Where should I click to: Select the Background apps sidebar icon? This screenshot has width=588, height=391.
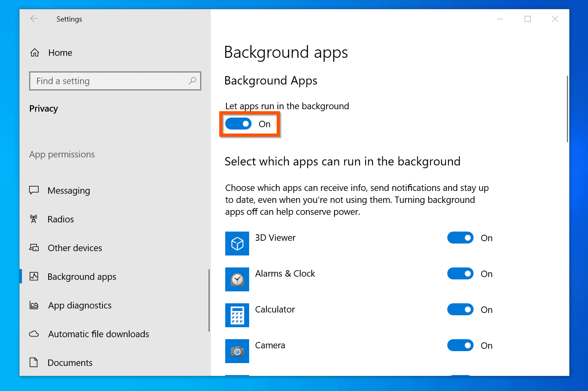click(x=34, y=276)
